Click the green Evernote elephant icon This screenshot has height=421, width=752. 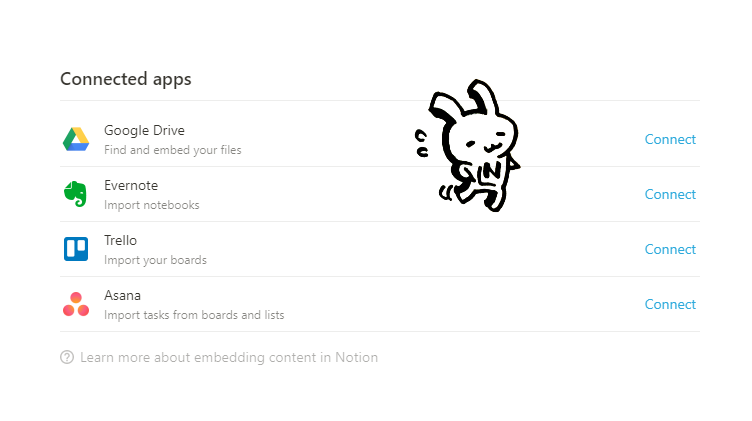point(75,194)
